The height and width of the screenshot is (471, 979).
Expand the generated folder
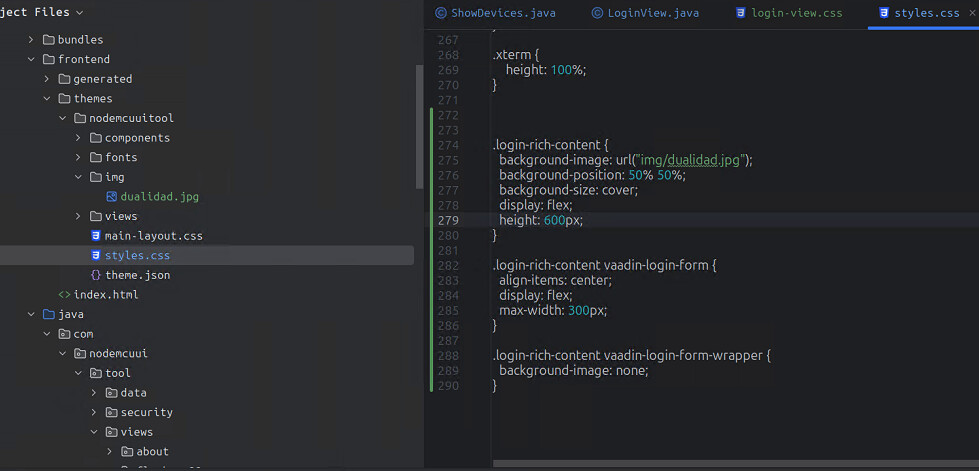tap(47, 79)
